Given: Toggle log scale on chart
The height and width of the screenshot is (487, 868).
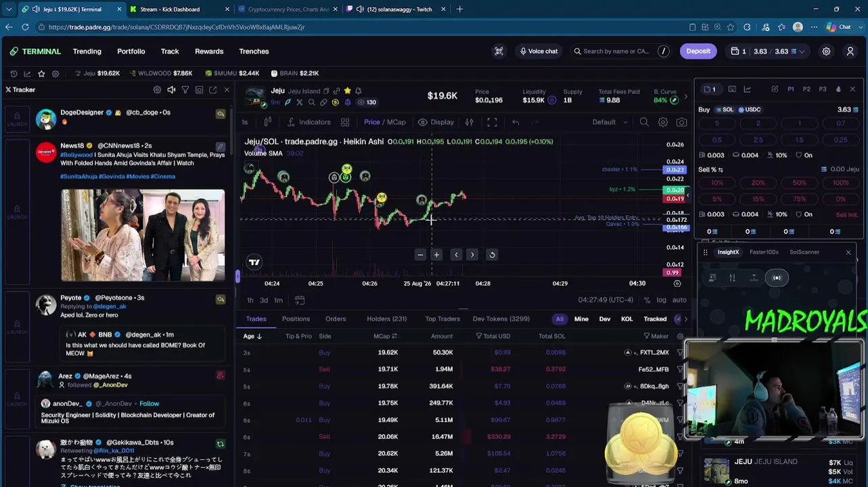Looking at the screenshot, I should click(661, 300).
